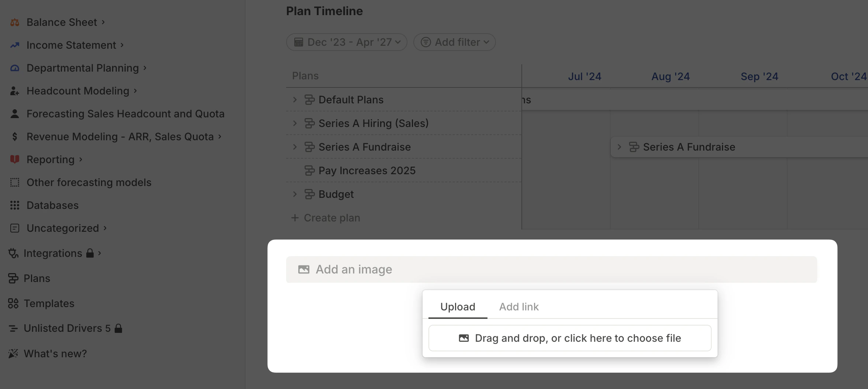Select the Revenue Modeling dollar icon
The image size is (868, 389).
[14, 137]
